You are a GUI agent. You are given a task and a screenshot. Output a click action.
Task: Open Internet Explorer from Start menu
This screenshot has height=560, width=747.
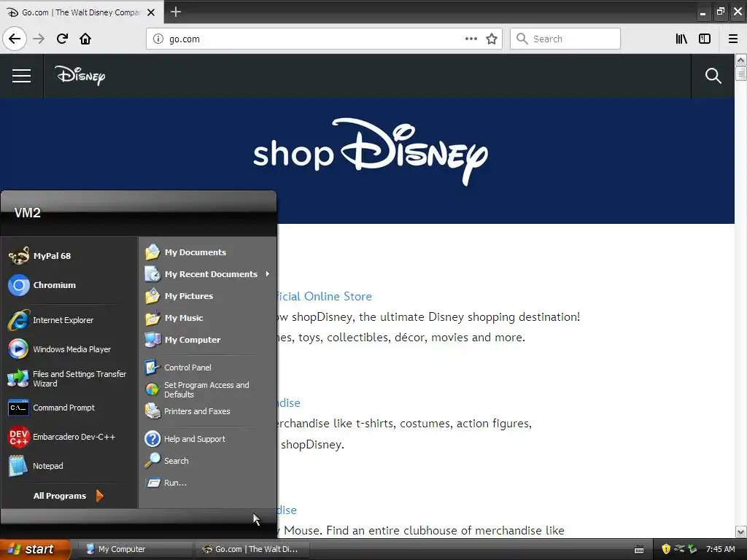[71, 320]
